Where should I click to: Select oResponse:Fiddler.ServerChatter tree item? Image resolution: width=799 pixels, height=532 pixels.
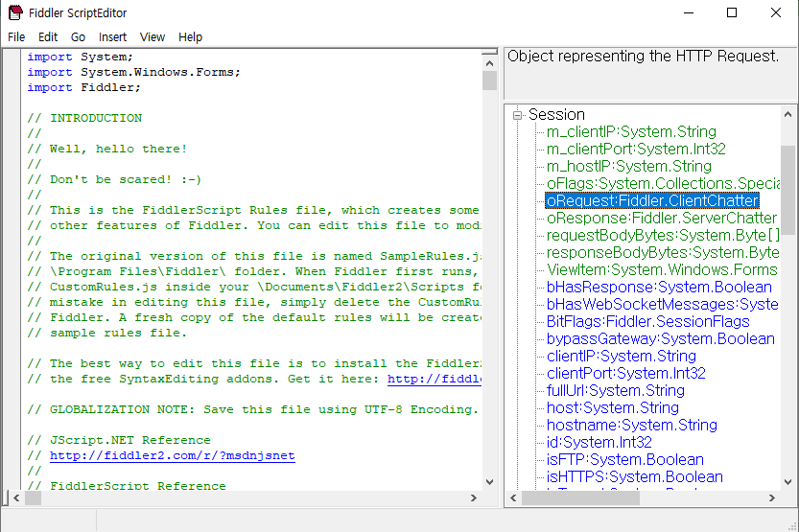point(662,219)
